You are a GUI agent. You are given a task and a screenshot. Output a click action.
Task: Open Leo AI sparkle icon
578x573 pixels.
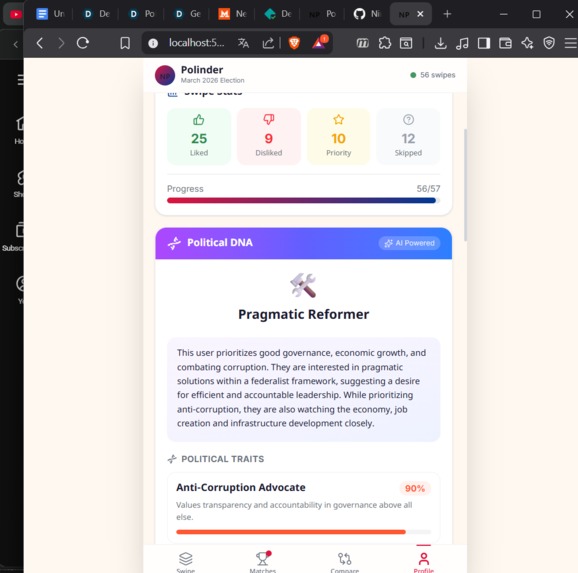click(527, 43)
